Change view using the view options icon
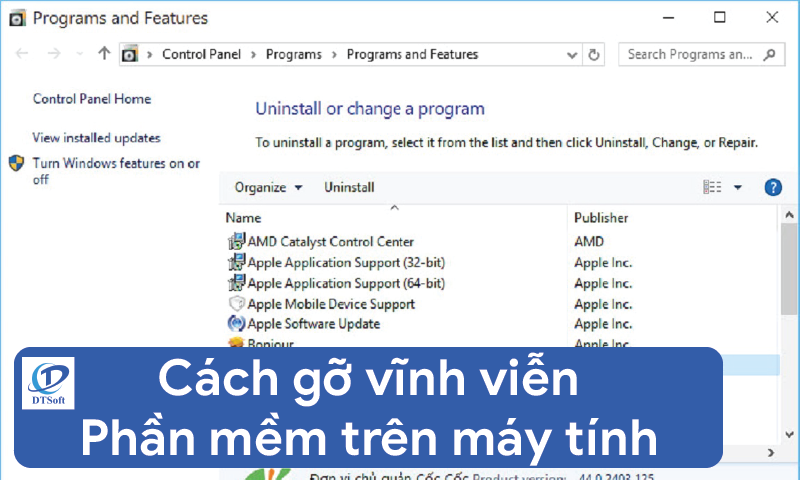The width and height of the screenshot is (800, 480). [712, 187]
